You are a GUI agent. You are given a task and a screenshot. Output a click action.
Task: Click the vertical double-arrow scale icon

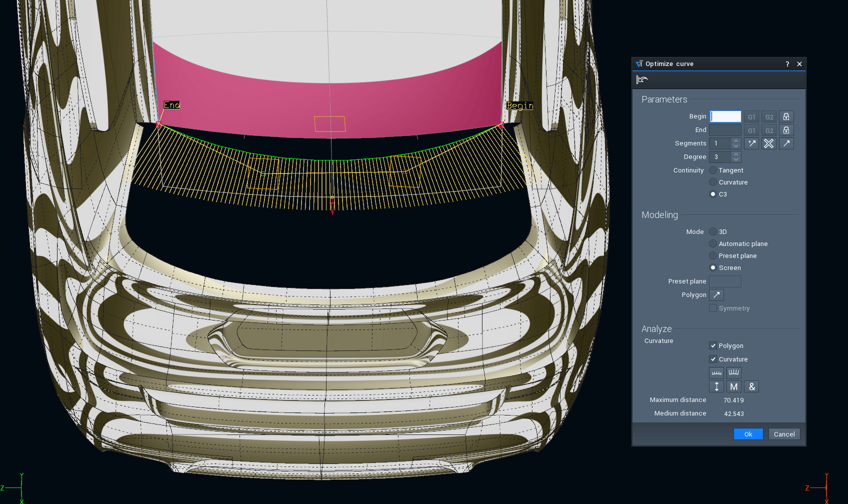(716, 386)
